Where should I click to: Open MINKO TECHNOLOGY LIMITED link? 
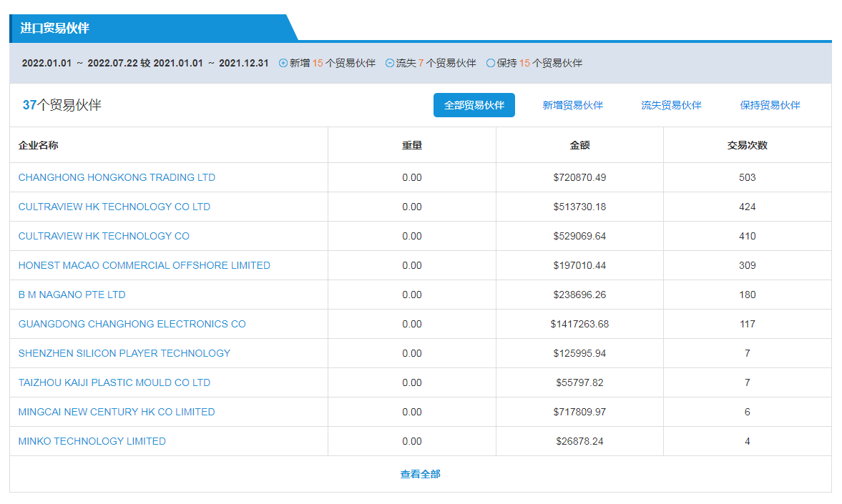[x=92, y=441]
